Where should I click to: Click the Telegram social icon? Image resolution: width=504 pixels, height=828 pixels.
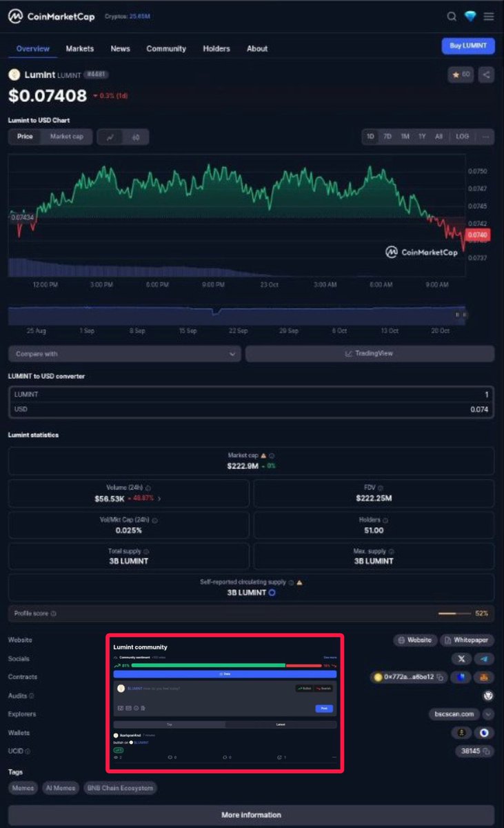point(485,659)
